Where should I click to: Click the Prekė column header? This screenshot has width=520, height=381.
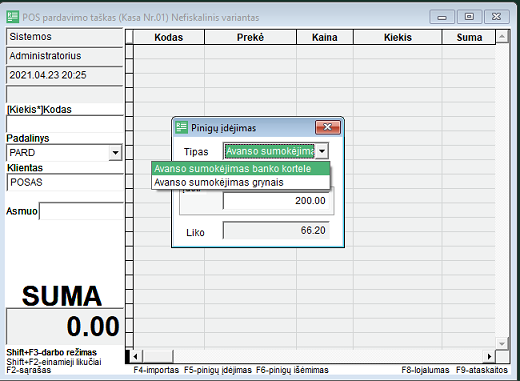pyautogui.click(x=250, y=37)
